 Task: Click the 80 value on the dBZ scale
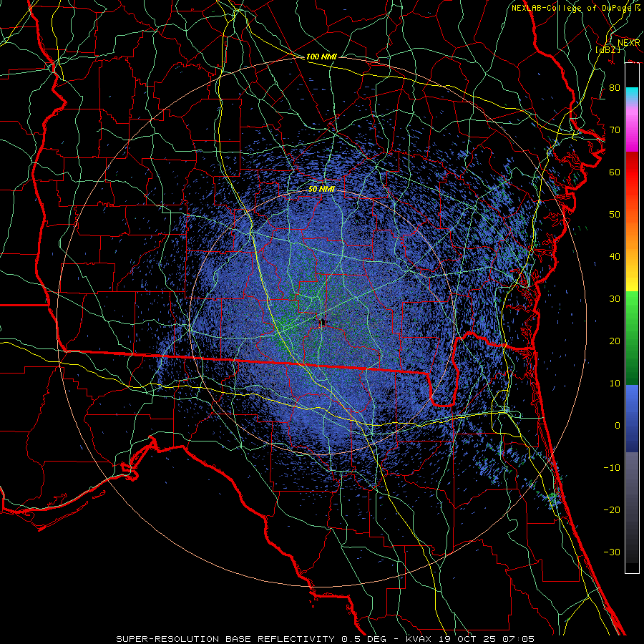[615, 88]
